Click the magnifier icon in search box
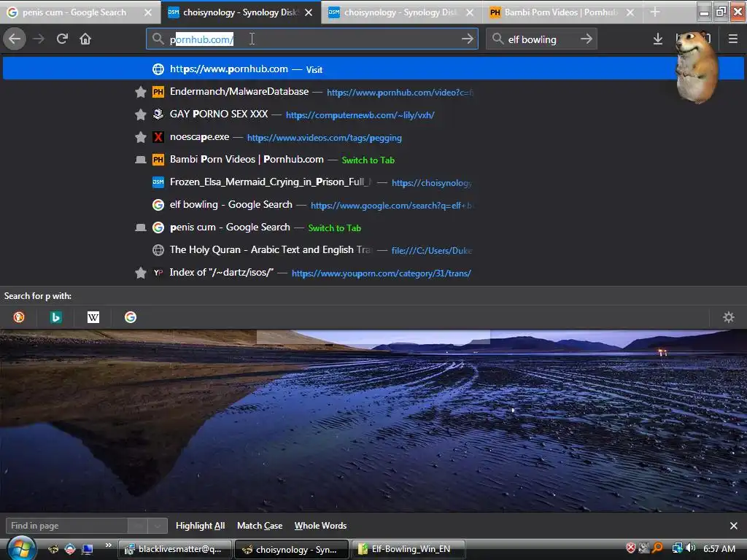Viewport: 747px width, 560px height. click(498, 39)
